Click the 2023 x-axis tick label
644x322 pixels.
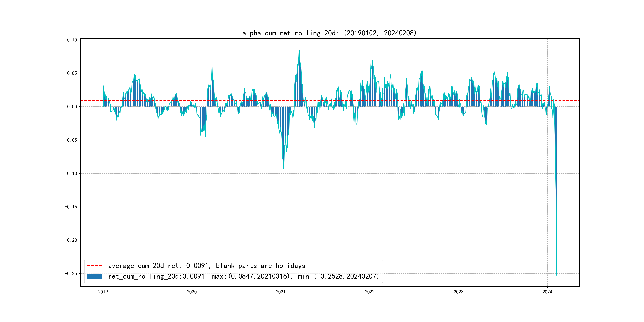(x=459, y=292)
